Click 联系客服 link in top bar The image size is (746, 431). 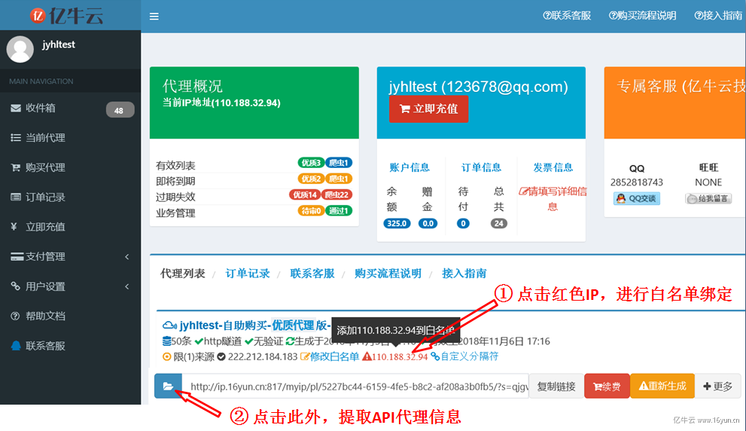[x=567, y=16]
